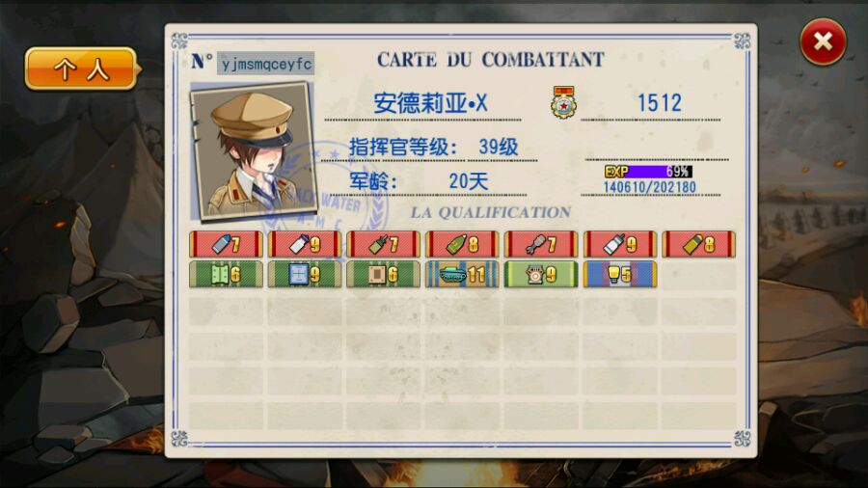Select the fifth red ammo badge level 7
868x488 pixels.
click(x=541, y=244)
